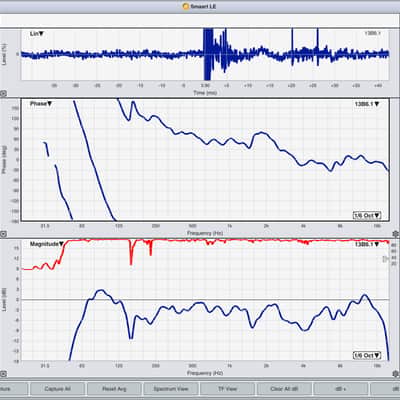Image resolution: width=400 pixels, height=400 pixels.
Task: Click the dB + button
Action: (341, 389)
